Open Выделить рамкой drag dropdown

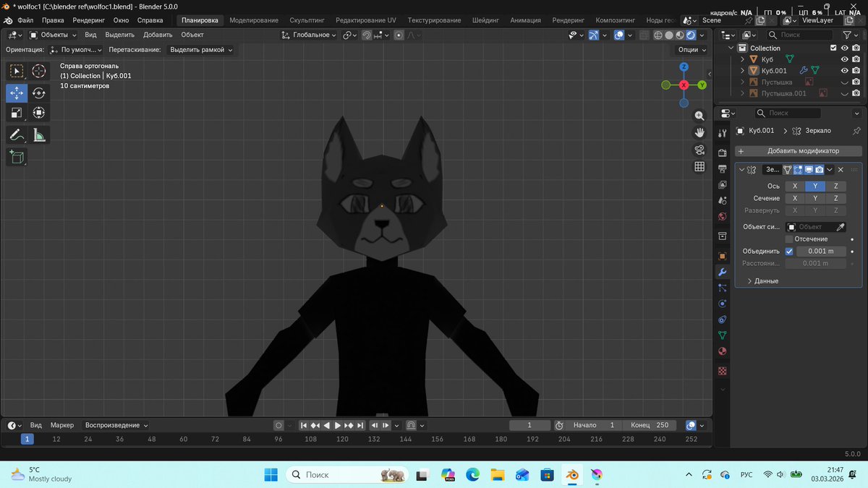click(x=201, y=50)
